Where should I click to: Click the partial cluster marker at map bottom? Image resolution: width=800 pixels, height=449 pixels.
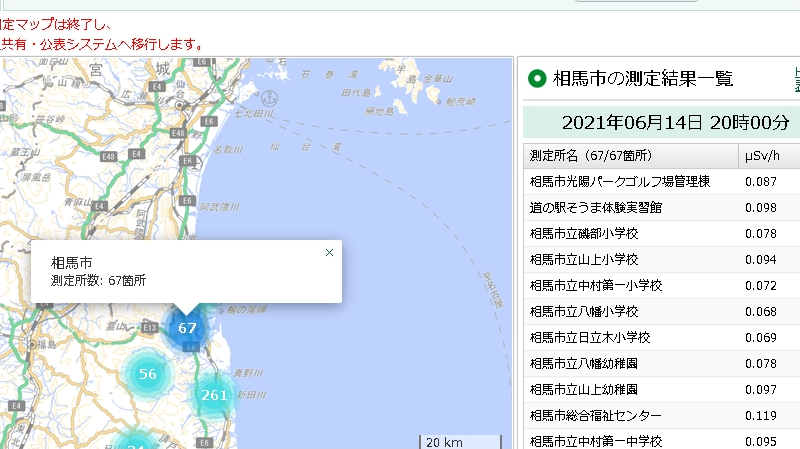tap(135, 443)
